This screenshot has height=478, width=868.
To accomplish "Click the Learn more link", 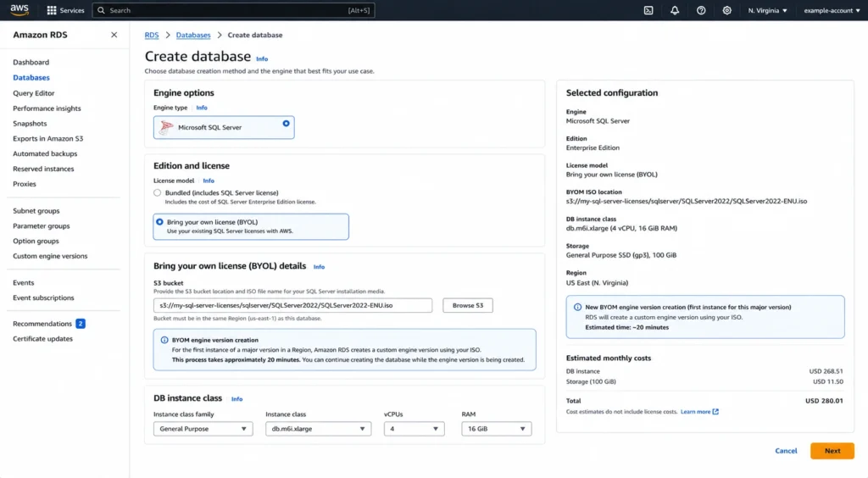I will pos(695,412).
